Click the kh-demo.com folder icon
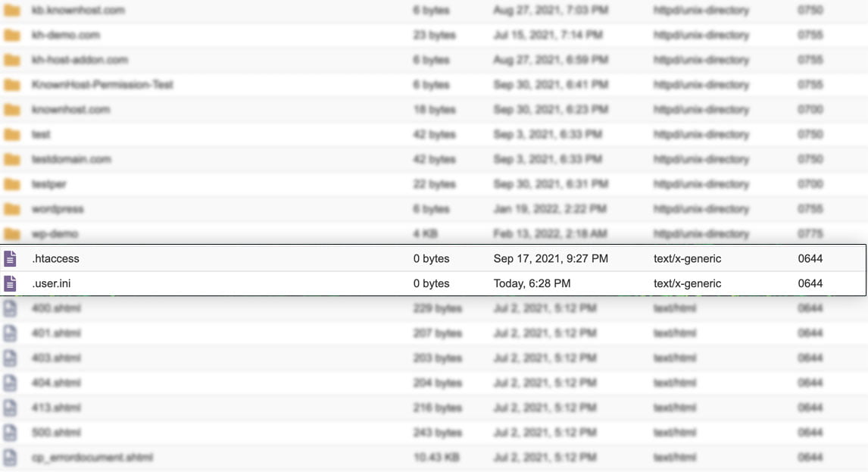 (x=11, y=35)
